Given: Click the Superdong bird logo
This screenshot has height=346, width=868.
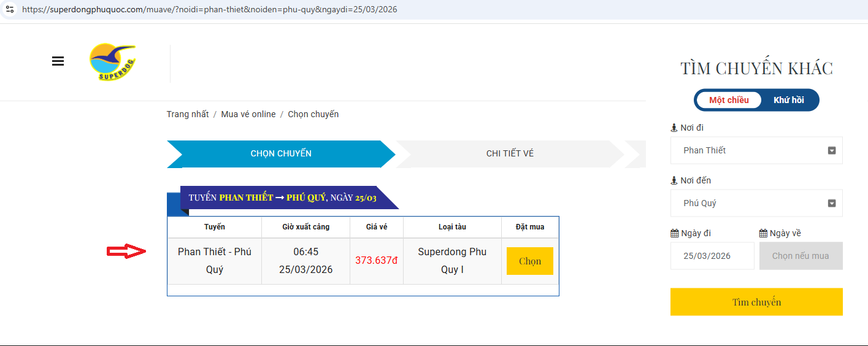Looking at the screenshot, I should pyautogui.click(x=113, y=62).
